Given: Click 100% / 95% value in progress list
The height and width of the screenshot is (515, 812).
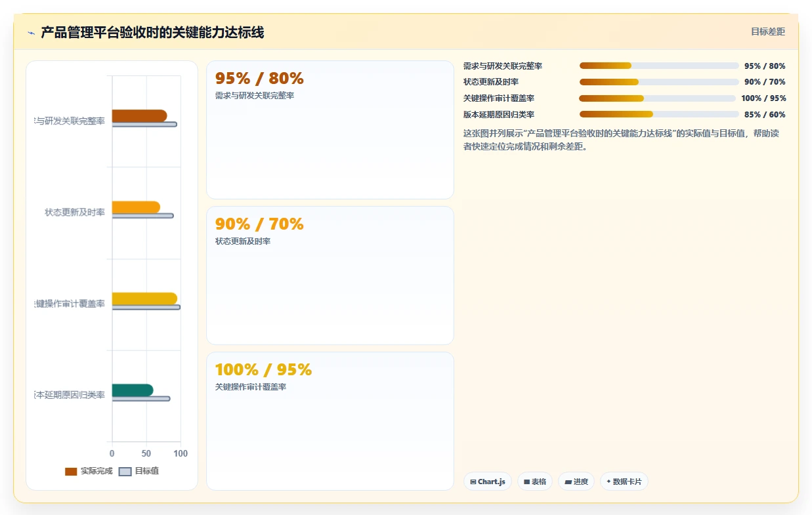Looking at the screenshot, I should pyautogui.click(x=763, y=98).
